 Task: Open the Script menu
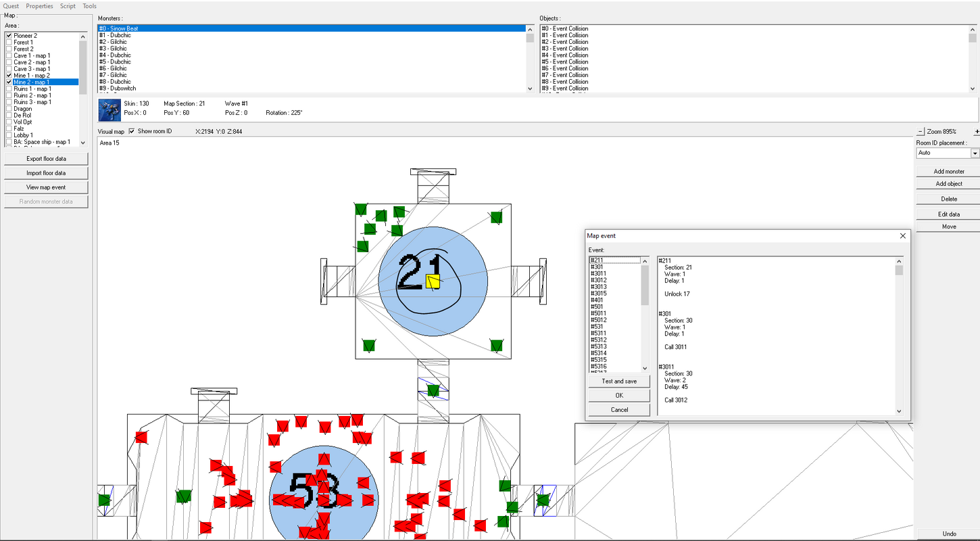click(68, 6)
